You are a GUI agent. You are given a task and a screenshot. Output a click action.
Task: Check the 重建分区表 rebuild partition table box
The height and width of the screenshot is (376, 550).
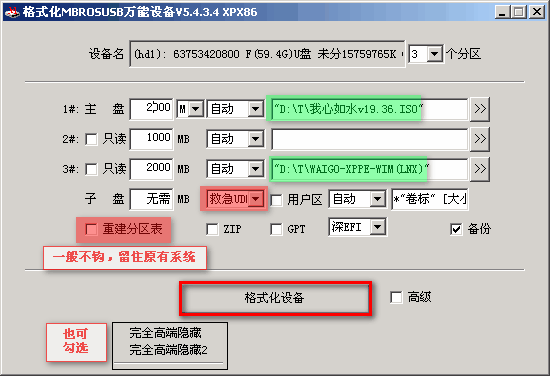91,229
